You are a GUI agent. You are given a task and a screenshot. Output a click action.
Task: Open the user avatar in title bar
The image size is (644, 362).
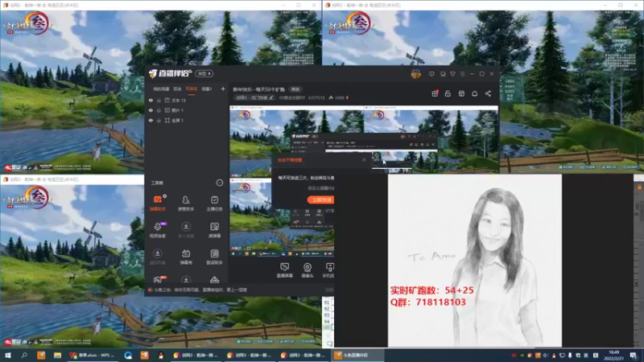pos(415,74)
